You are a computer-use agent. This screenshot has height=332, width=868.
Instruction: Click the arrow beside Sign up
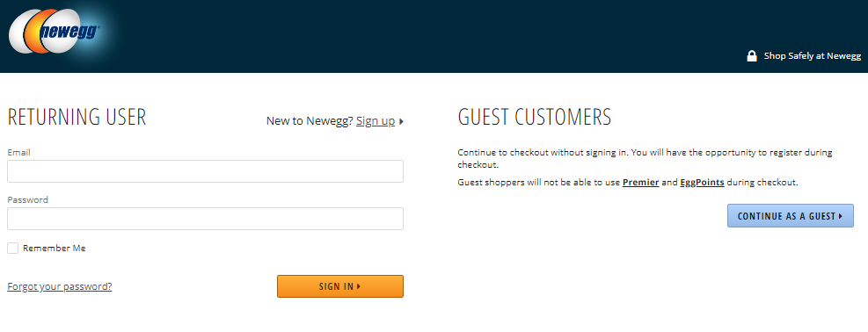point(401,121)
